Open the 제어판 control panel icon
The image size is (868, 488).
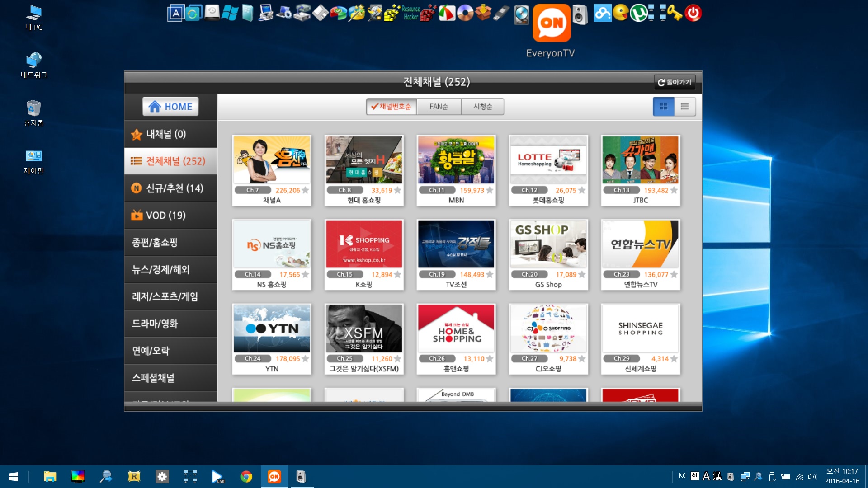[x=34, y=161]
